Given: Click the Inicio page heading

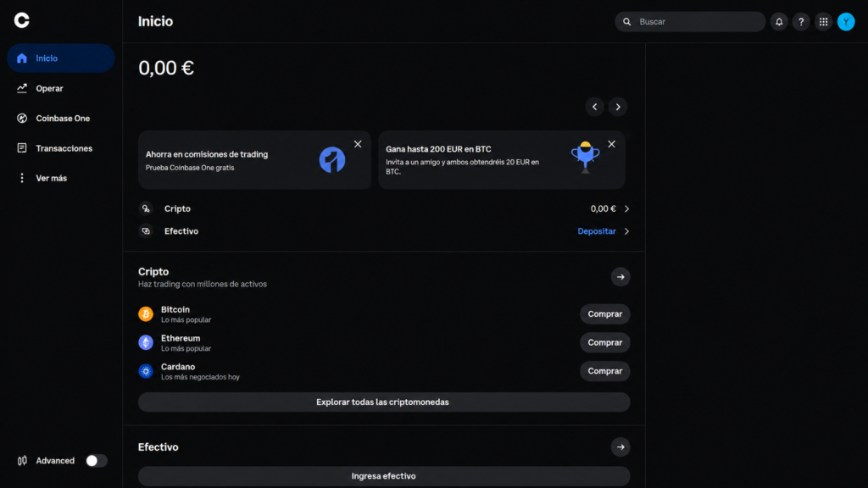Looking at the screenshot, I should click(x=156, y=21).
